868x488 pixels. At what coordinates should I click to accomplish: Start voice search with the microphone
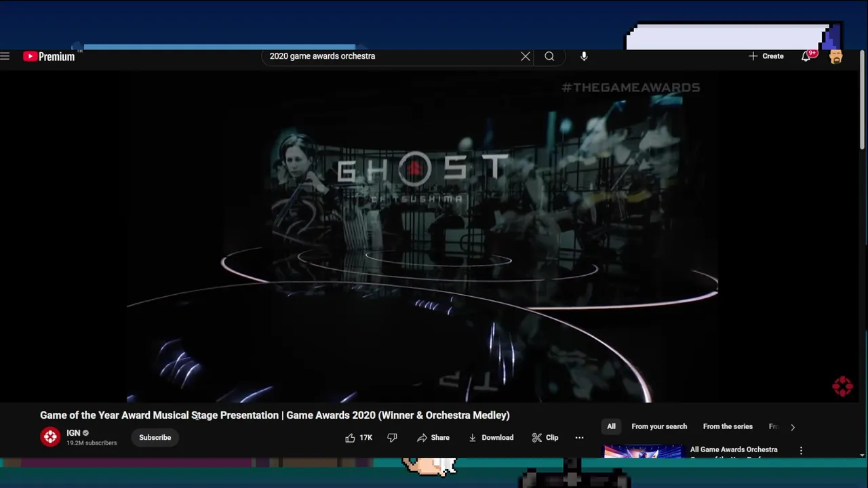coord(584,56)
